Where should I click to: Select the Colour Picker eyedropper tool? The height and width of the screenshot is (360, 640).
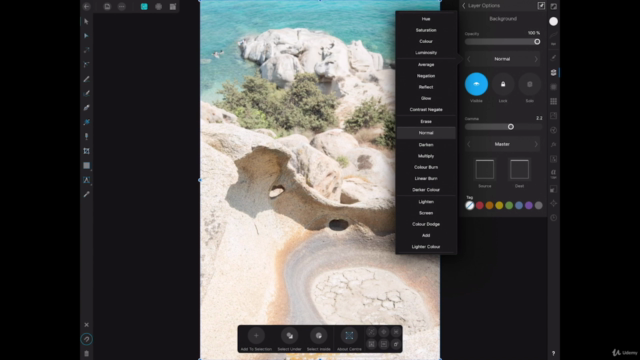click(x=86, y=194)
